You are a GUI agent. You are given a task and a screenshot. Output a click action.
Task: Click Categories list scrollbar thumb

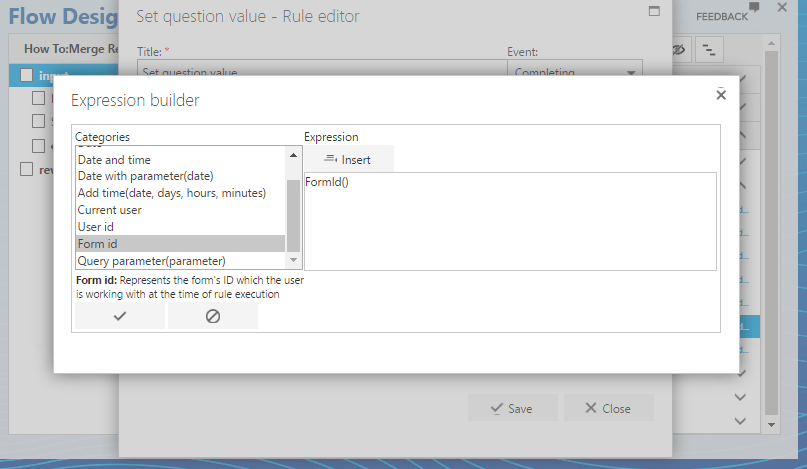[293, 216]
